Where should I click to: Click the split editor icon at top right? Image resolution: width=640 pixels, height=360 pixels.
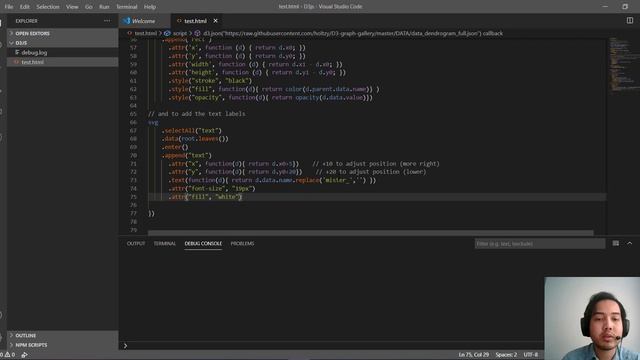[x=630, y=20]
